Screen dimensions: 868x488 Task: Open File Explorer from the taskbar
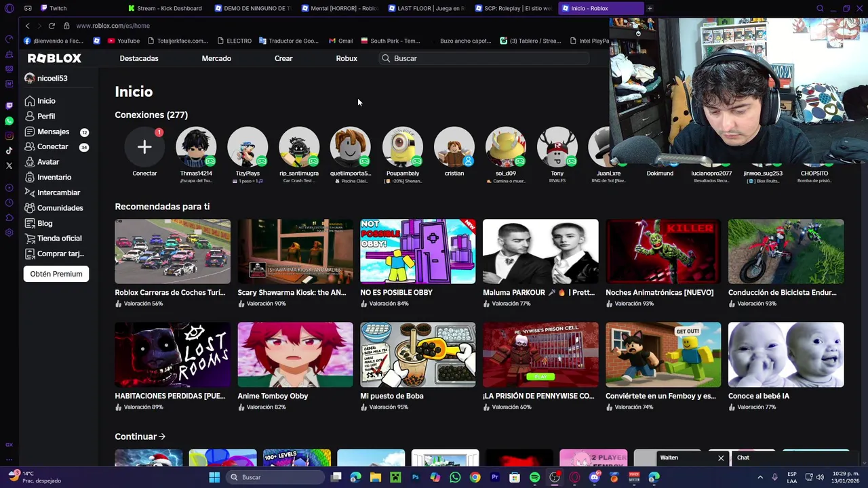tap(375, 477)
